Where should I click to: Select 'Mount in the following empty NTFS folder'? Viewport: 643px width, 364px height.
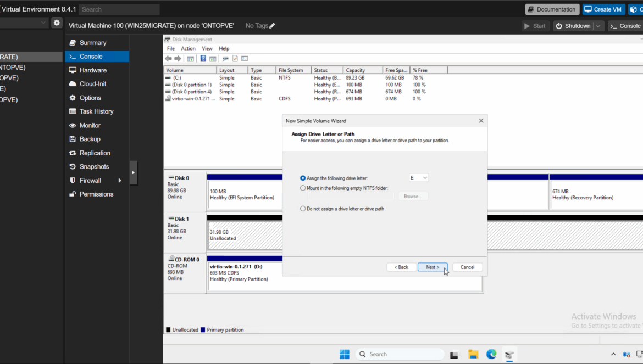tap(303, 188)
